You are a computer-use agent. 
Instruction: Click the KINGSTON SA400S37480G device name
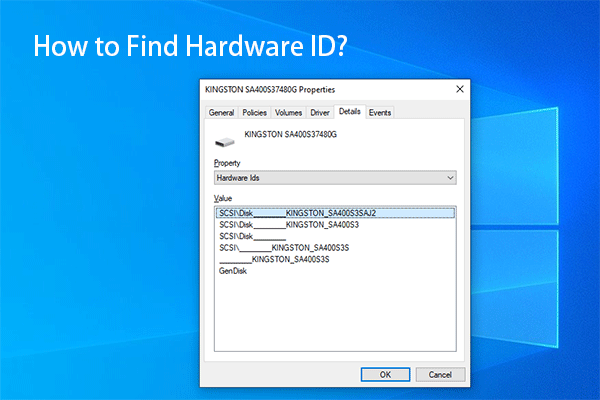pos(290,134)
